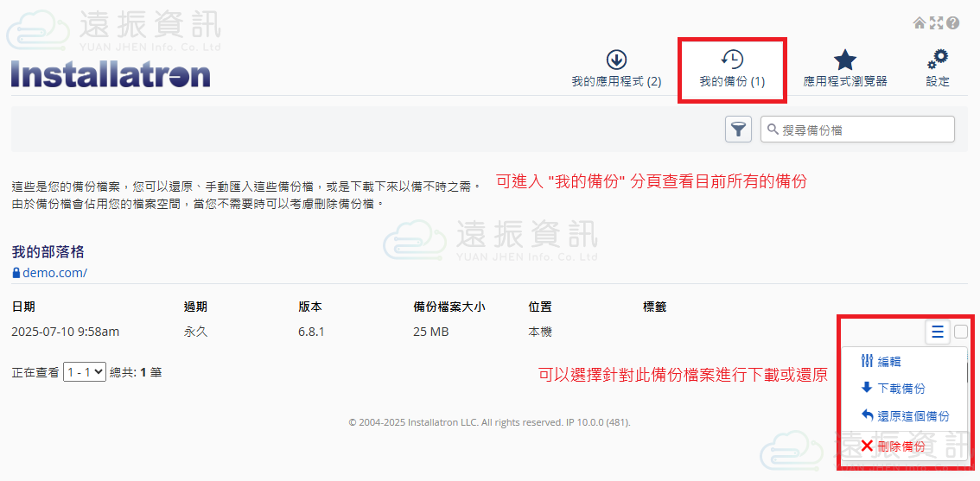This screenshot has width=980, height=481.
Task: Select 還原這個備份 from the menu
Action: click(913, 416)
